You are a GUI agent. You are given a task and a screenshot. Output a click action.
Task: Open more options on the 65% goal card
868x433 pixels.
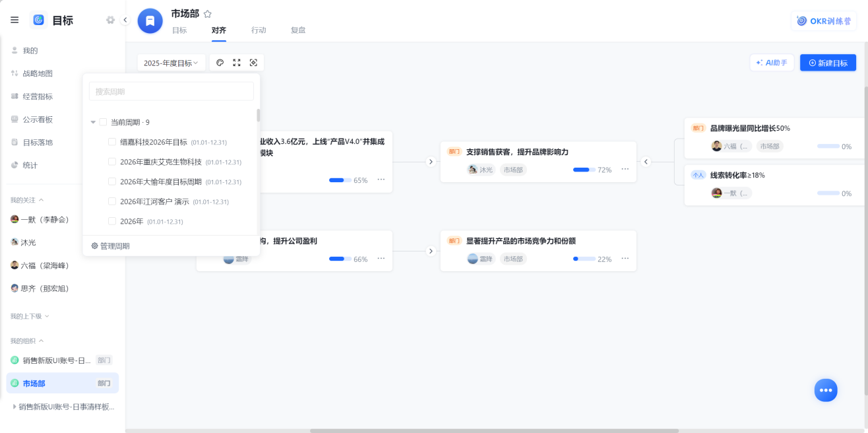(x=381, y=180)
